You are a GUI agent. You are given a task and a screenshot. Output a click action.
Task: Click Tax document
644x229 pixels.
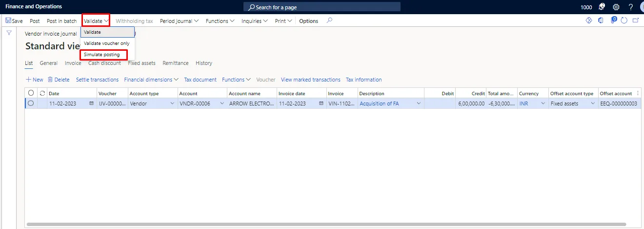coord(200,80)
